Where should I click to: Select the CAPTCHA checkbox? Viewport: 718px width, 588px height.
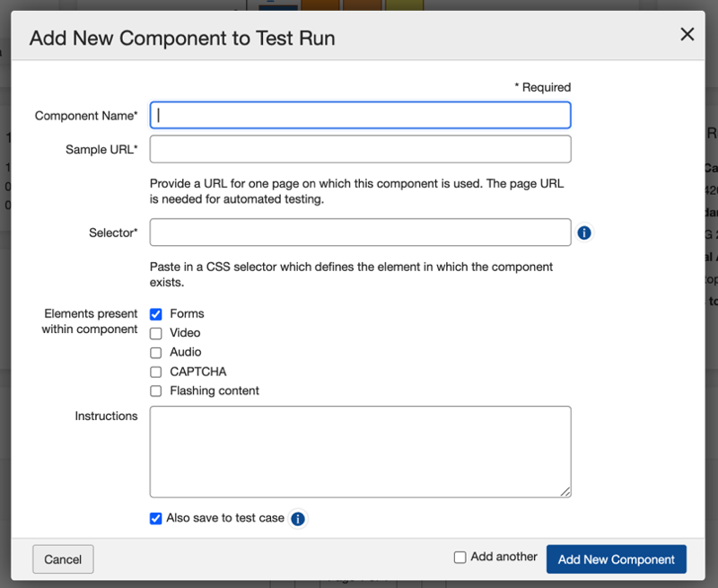(x=156, y=372)
